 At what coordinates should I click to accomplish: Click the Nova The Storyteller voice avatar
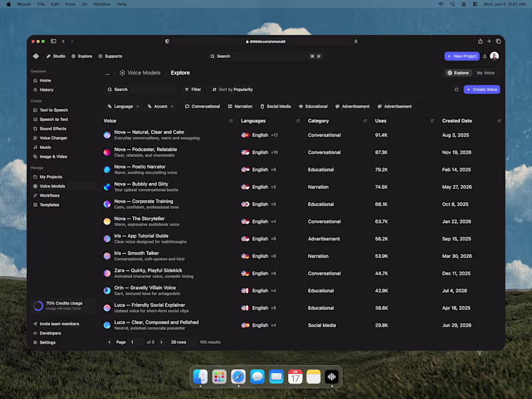(107, 221)
